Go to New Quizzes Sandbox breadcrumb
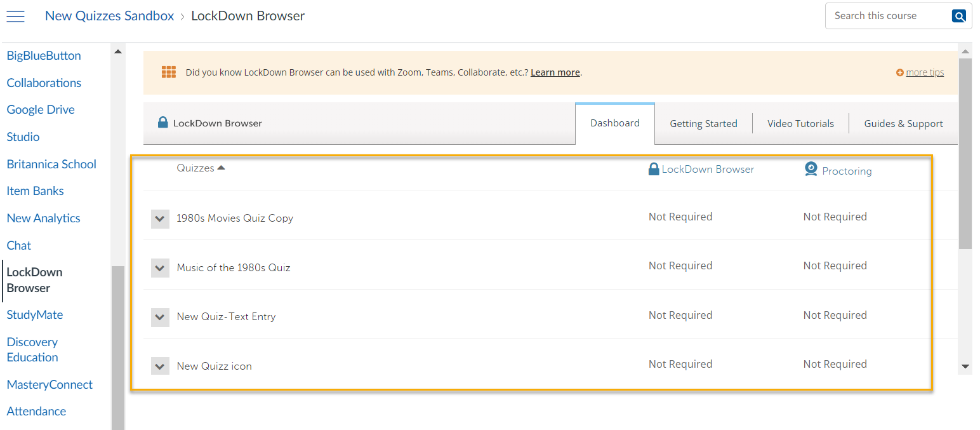Viewport: 980px width, 430px height. pos(109,16)
